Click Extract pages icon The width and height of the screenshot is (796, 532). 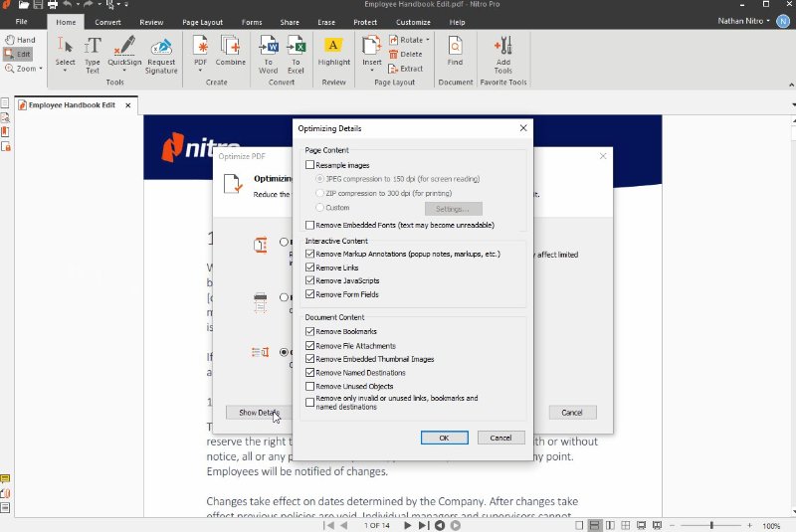[406, 69]
